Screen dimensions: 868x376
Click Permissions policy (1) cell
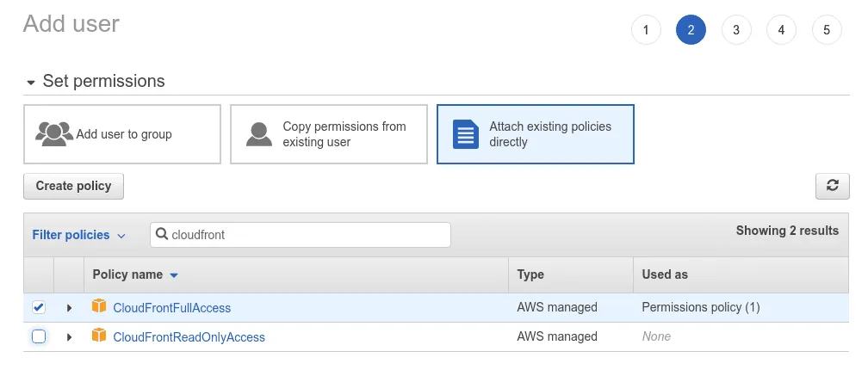tap(701, 307)
